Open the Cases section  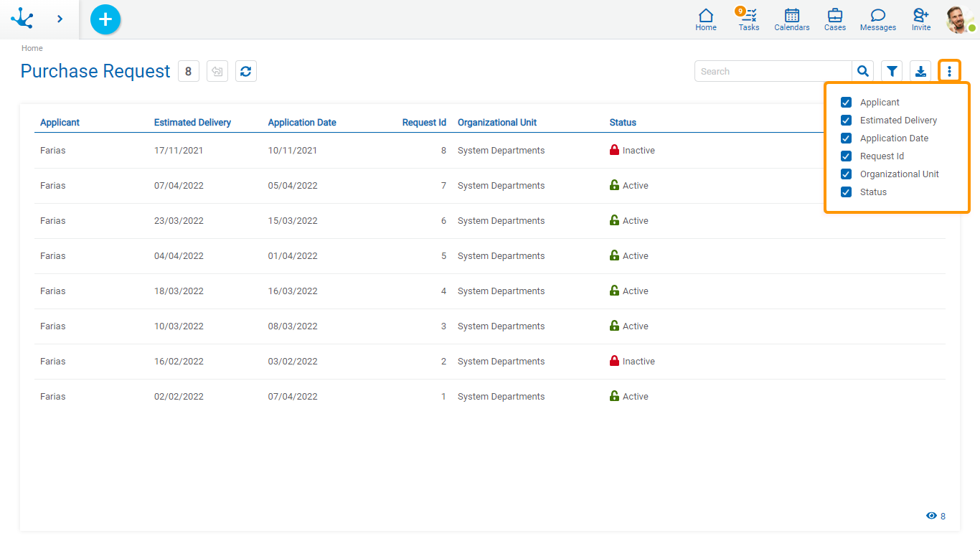tap(835, 19)
